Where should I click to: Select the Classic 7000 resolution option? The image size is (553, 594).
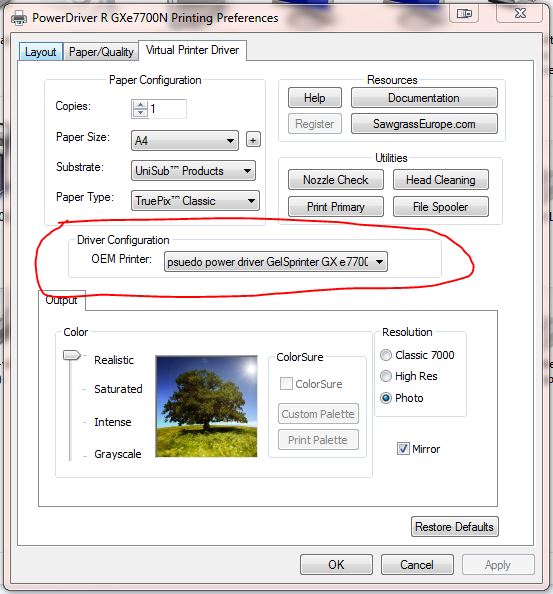point(386,355)
